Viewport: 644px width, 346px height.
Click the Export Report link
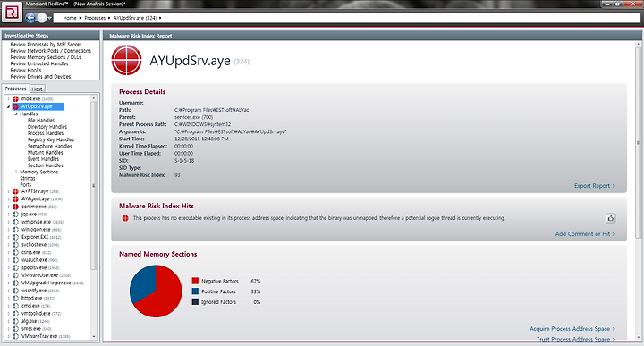[595, 186]
